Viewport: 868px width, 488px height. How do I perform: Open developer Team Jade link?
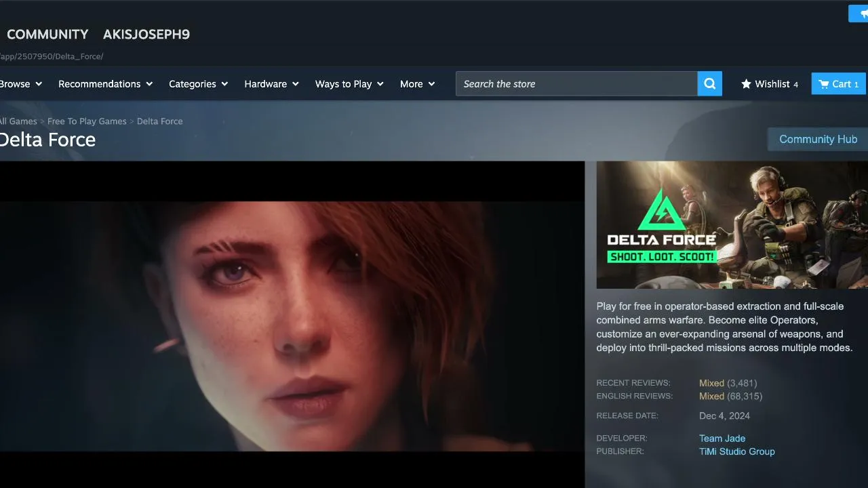[x=722, y=439]
